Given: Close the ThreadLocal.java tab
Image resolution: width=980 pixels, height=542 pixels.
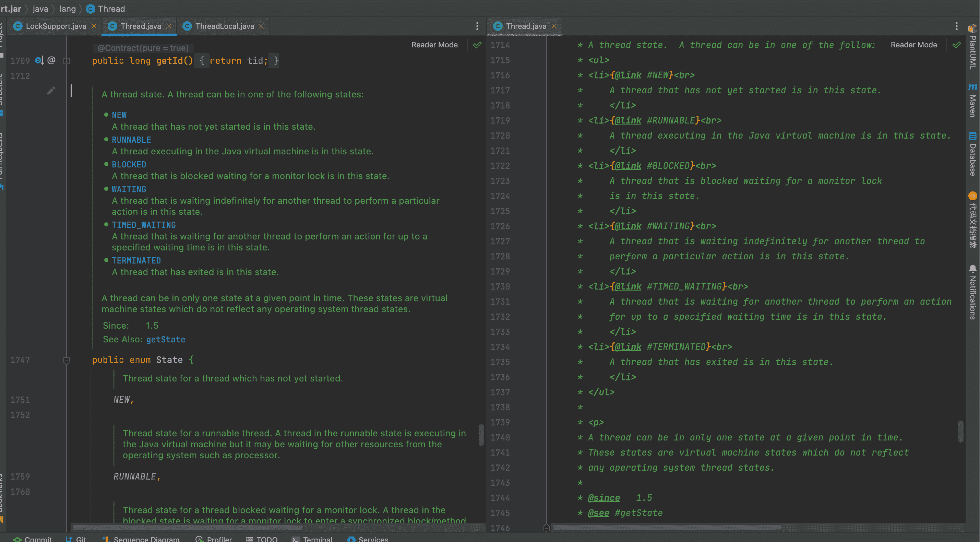Looking at the screenshot, I should [x=261, y=26].
